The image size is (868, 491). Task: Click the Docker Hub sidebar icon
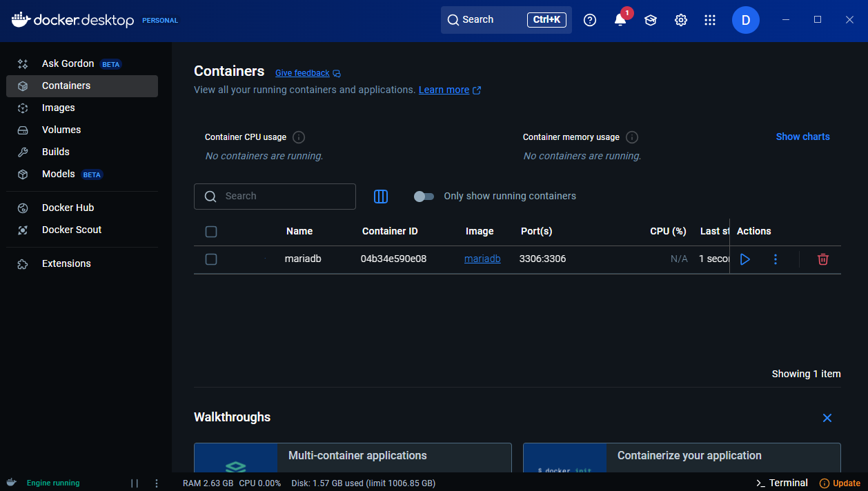point(23,208)
